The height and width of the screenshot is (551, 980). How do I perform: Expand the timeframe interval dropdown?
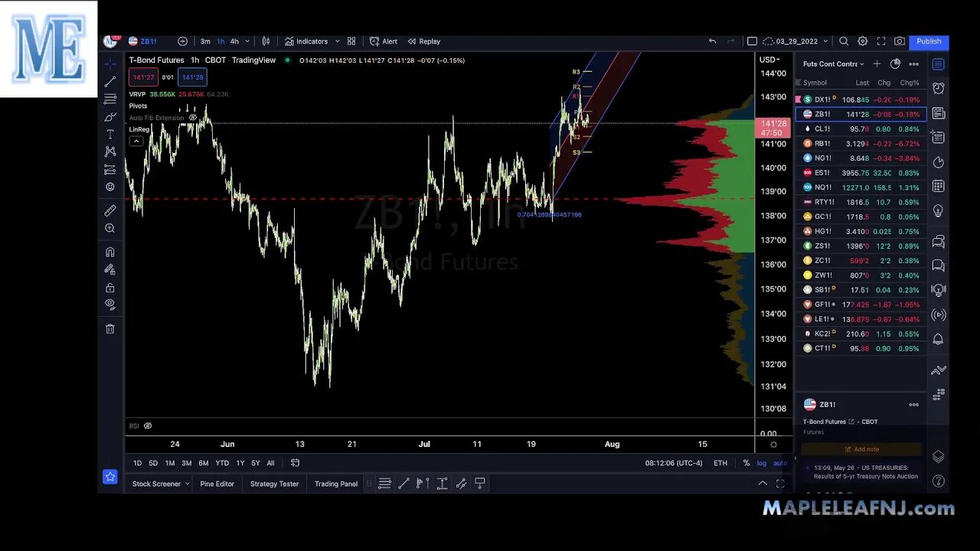pyautogui.click(x=247, y=41)
